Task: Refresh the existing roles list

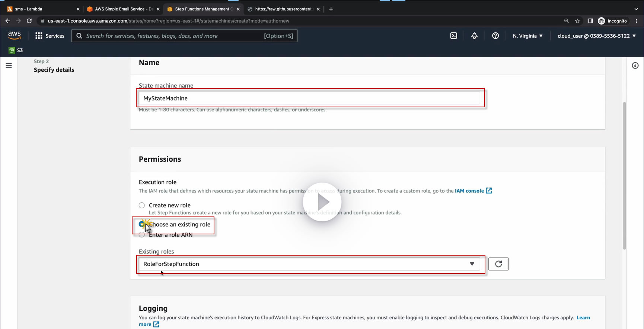Action: point(498,264)
